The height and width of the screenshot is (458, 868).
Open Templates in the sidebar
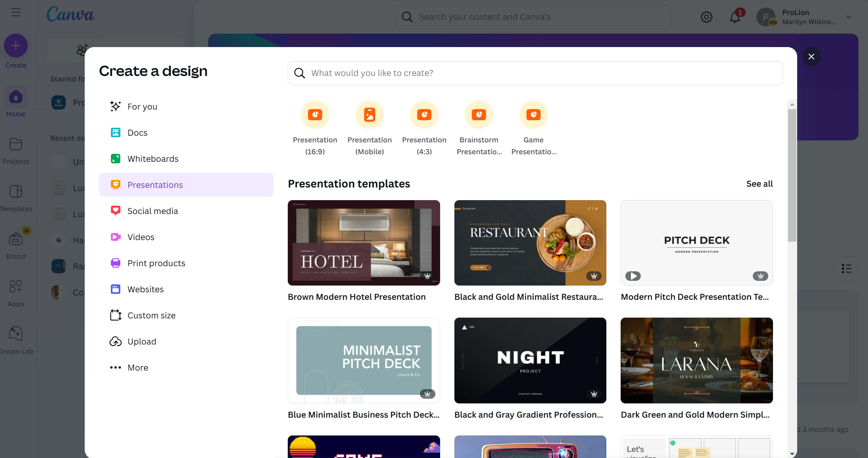coord(16,198)
